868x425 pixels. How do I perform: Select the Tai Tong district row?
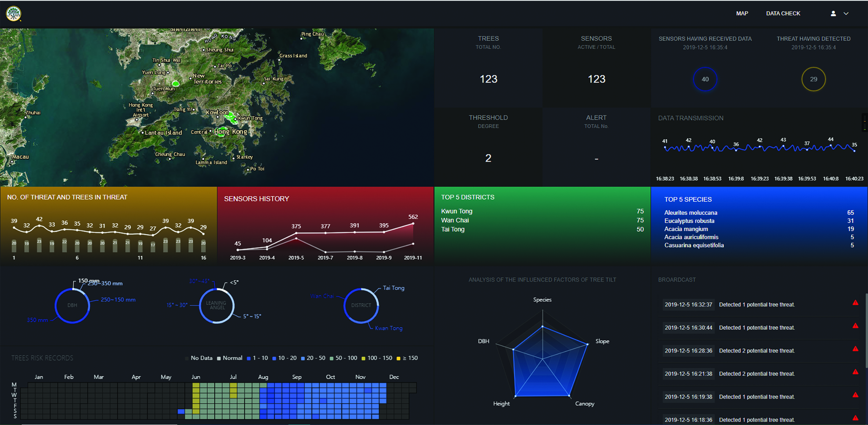[x=542, y=229]
